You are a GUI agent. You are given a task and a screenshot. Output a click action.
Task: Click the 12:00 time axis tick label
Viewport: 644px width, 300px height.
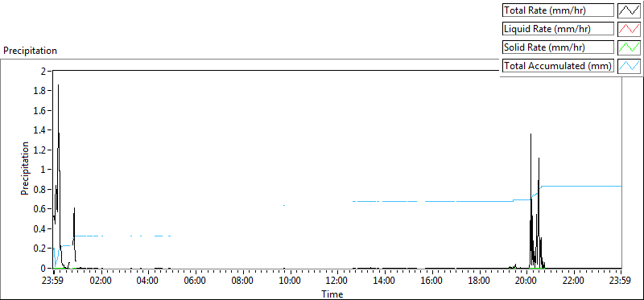(x=336, y=282)
